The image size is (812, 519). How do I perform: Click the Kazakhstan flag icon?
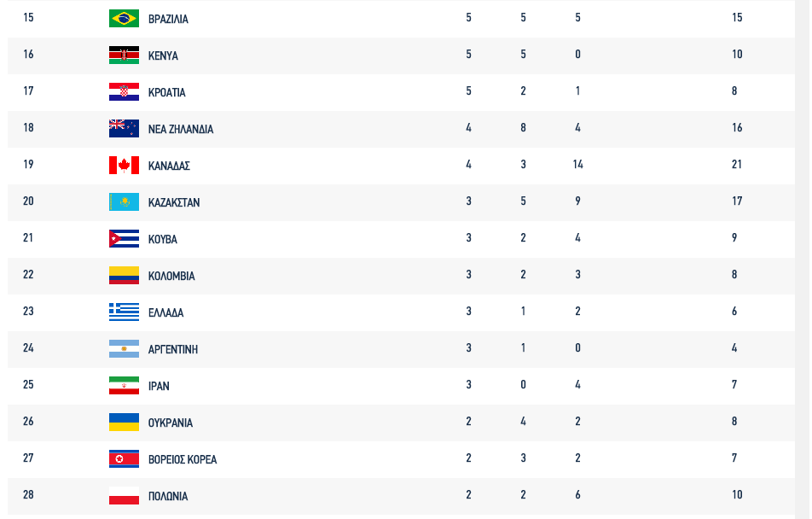[124, 201]
